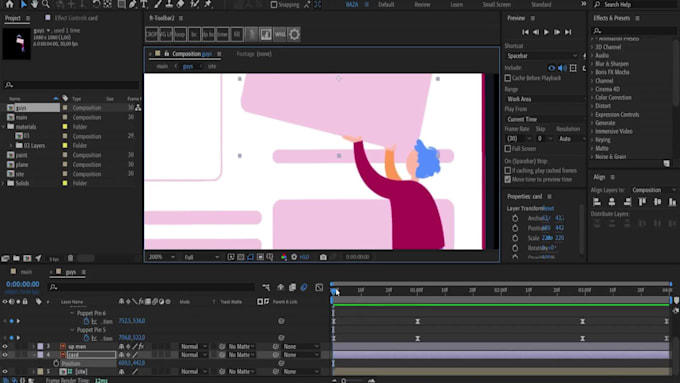Expand the materials folder in Project
Image resolution: width=680 pixels, height=383 pixels.
[x=4, y=127]
